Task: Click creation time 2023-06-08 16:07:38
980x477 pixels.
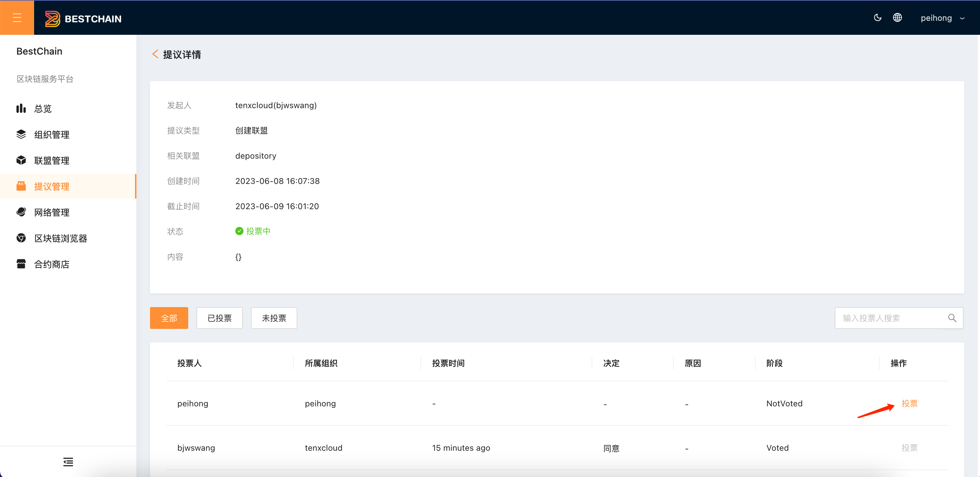Action: 277,181
